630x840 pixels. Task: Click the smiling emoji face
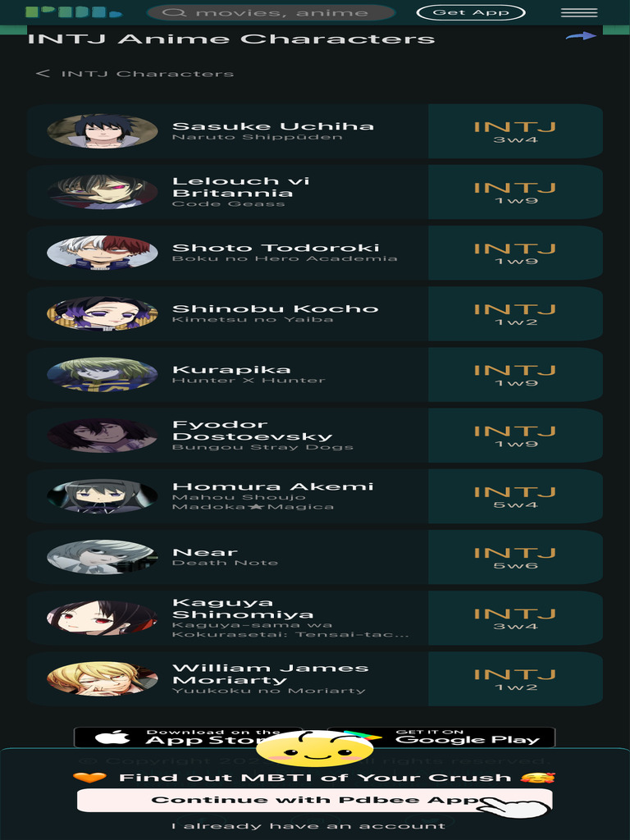pyautogui.click(x=314, y=748)
